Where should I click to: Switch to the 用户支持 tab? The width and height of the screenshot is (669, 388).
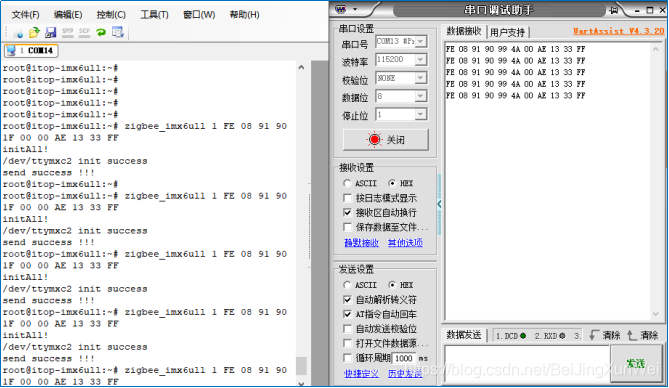tap(507, 32)
